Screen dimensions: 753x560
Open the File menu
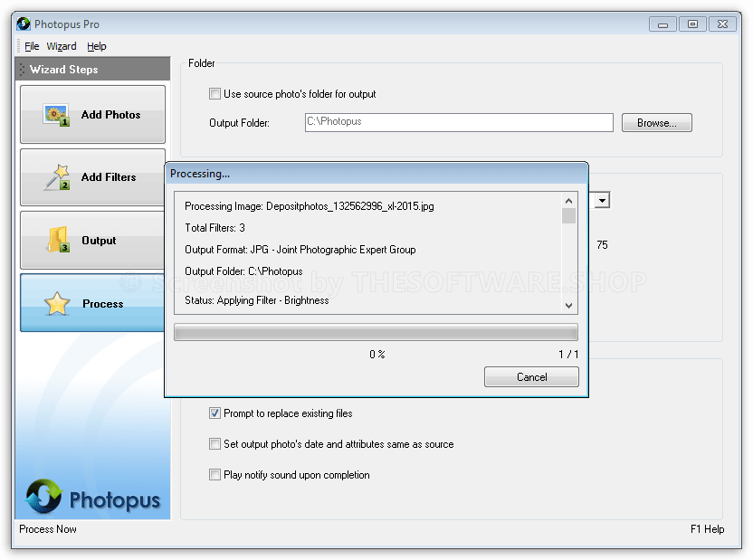(x=32, y=46)
